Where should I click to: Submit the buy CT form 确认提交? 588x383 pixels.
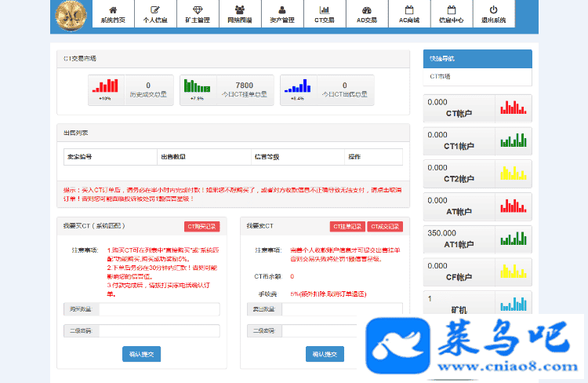[x=142, y=354]
